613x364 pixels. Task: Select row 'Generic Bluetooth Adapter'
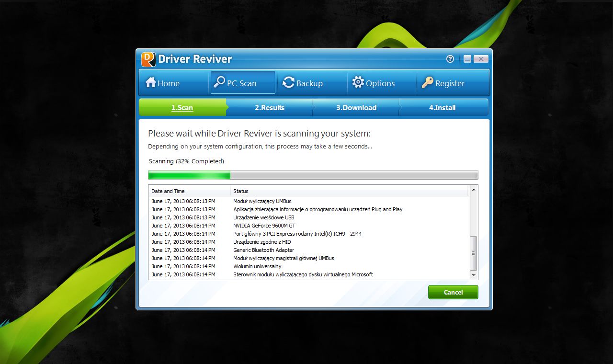click(309, 250)
